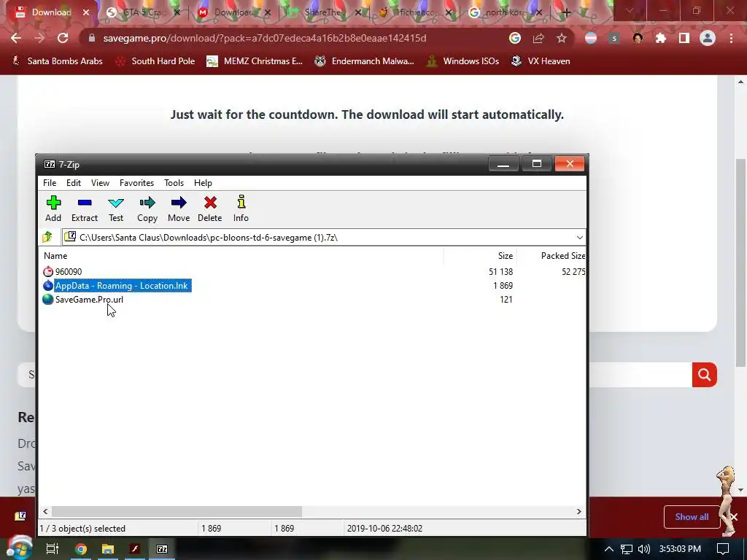Bookmark this page with star icon
This screenshot has height=560, width=747.
(562, 38)
